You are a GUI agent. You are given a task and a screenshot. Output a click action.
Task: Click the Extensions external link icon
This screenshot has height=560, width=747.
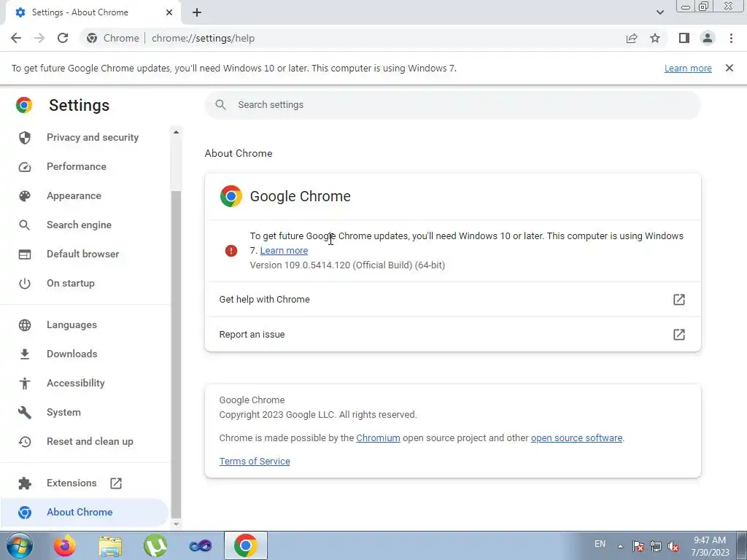coord(116,483)
